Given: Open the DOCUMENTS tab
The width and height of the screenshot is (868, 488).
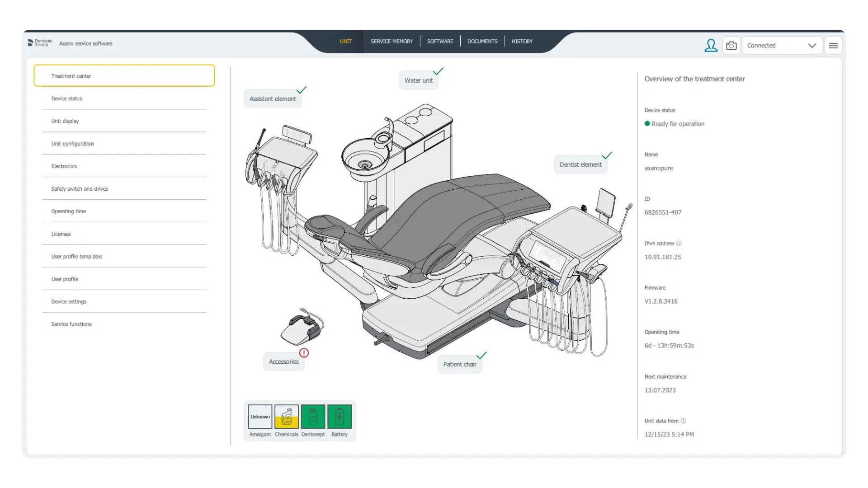Looking at the screenshot, I should point(482,41).
